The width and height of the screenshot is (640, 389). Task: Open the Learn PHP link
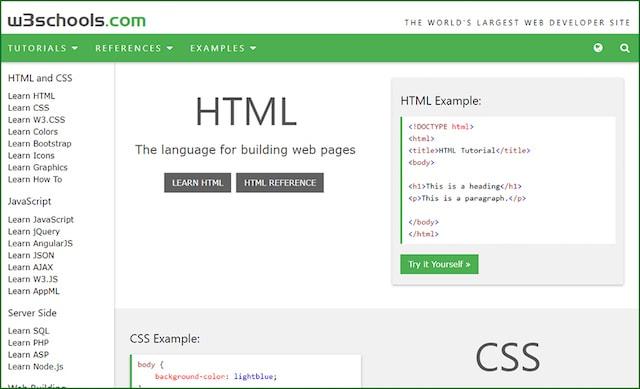(x=29, y=342)
